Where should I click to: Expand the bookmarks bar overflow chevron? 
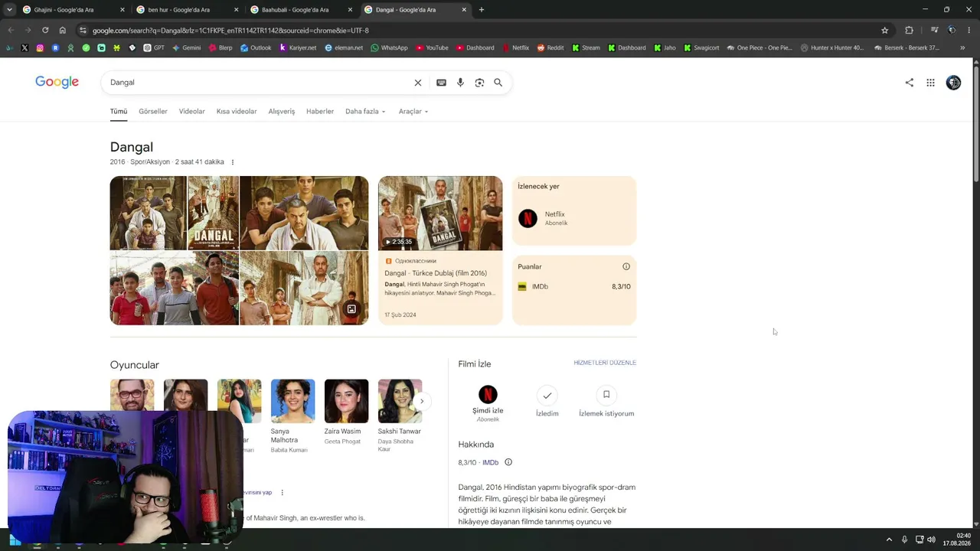tap(962, 47)
